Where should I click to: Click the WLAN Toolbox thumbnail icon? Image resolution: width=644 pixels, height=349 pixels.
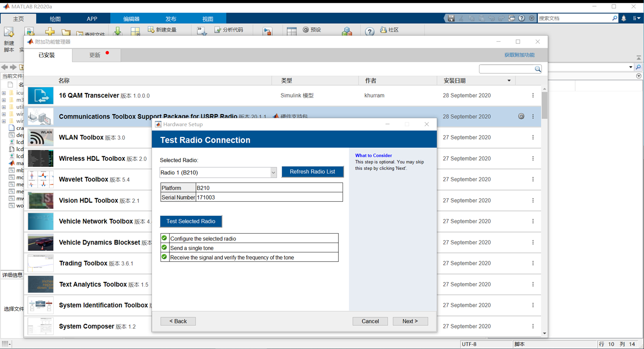(41, 137)
